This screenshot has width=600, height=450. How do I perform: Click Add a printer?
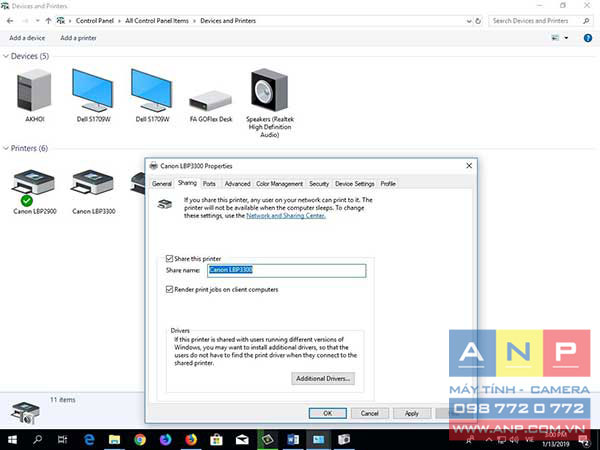click(x=78, y=38)
